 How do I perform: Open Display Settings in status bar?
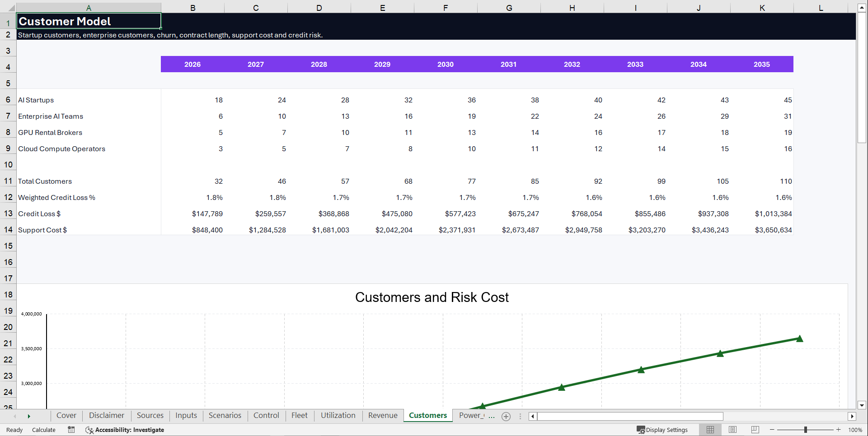point(662,430)
